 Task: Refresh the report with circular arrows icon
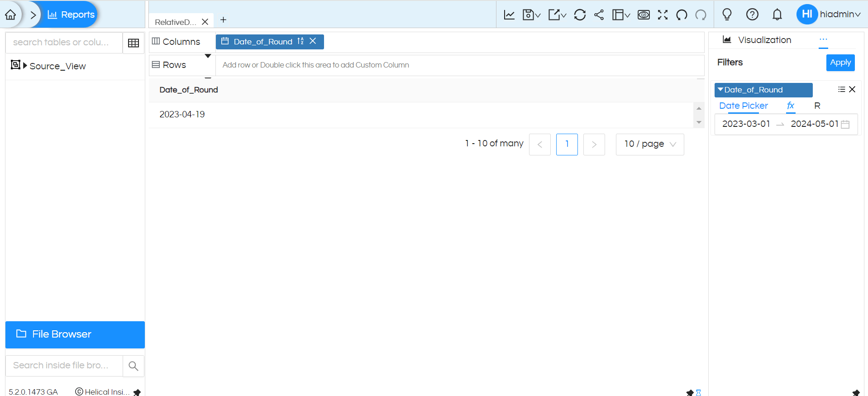point(580,14)
